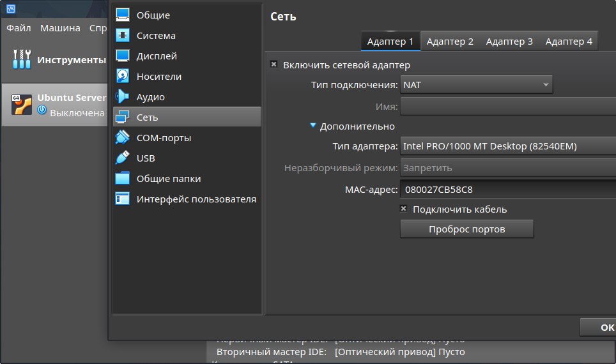
Task: Click the Дисплей monitor icon
Action: point(122,56)
